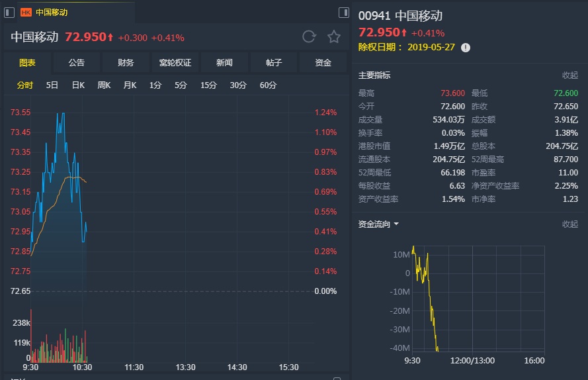Click the HK market badge icon
The width and height of the screenshot is (588, 380).
[26, 12]
